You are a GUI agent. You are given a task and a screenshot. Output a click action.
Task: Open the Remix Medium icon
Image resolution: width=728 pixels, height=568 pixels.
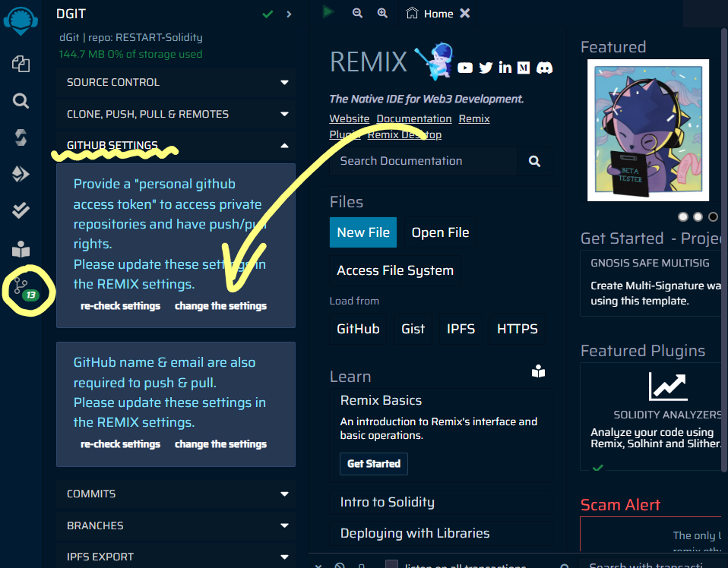tap(524, 68)
